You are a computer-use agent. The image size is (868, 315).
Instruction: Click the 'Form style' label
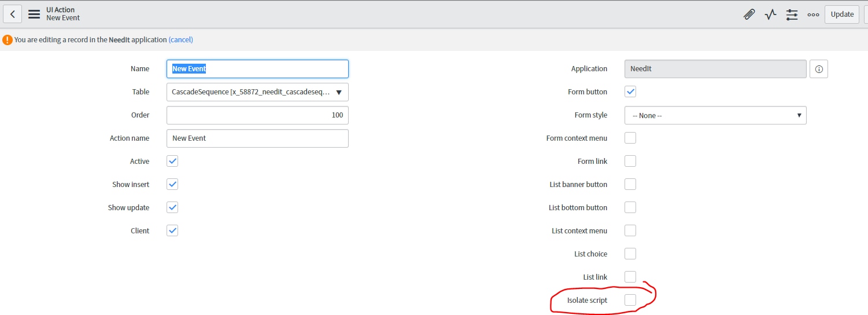591,115
